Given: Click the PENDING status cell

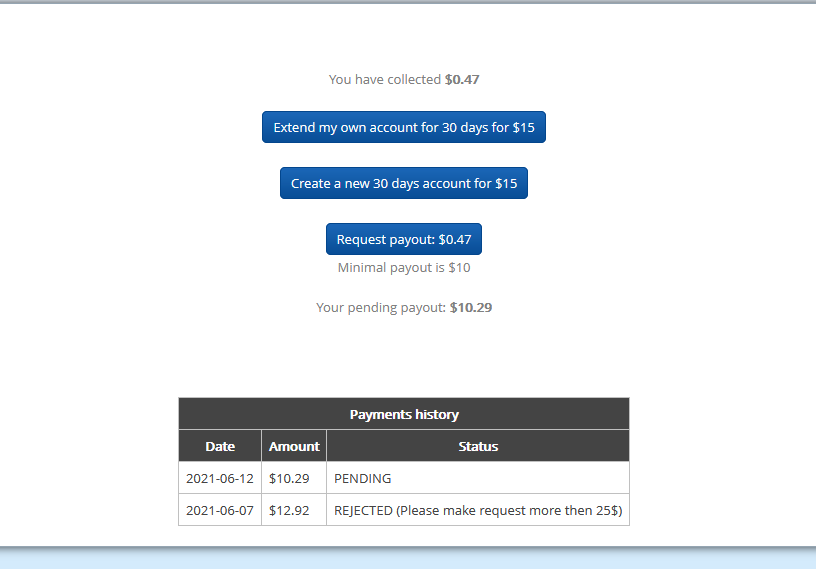Looking at the screenshot, I should [x=363, y=478].
